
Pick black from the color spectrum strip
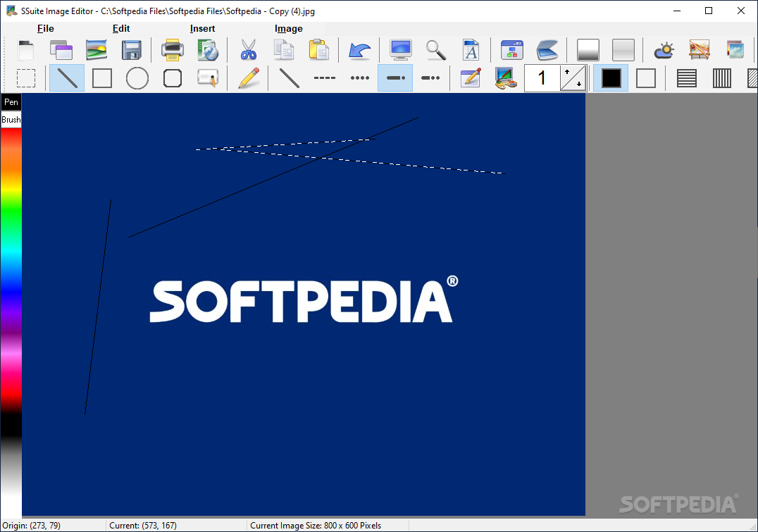11,426
